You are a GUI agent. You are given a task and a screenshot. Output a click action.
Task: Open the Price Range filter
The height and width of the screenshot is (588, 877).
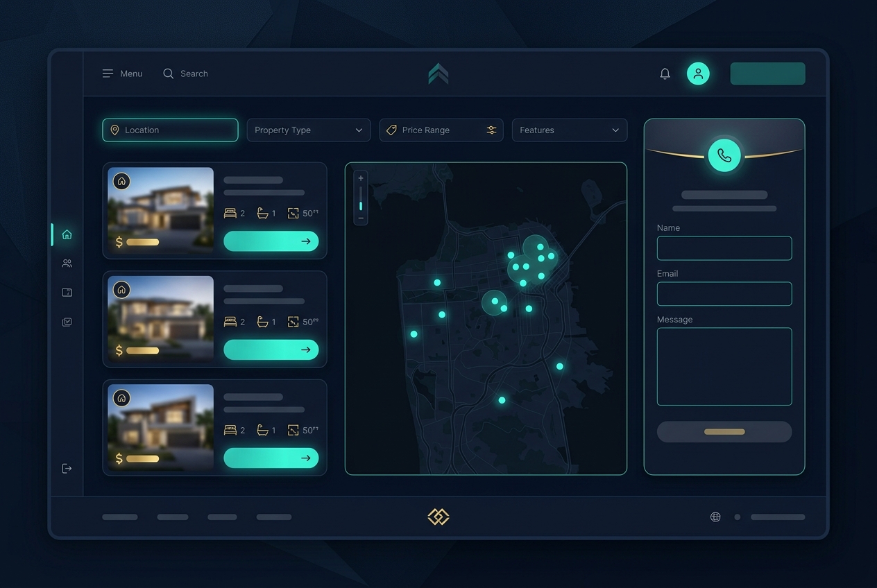tap(441, 130)
